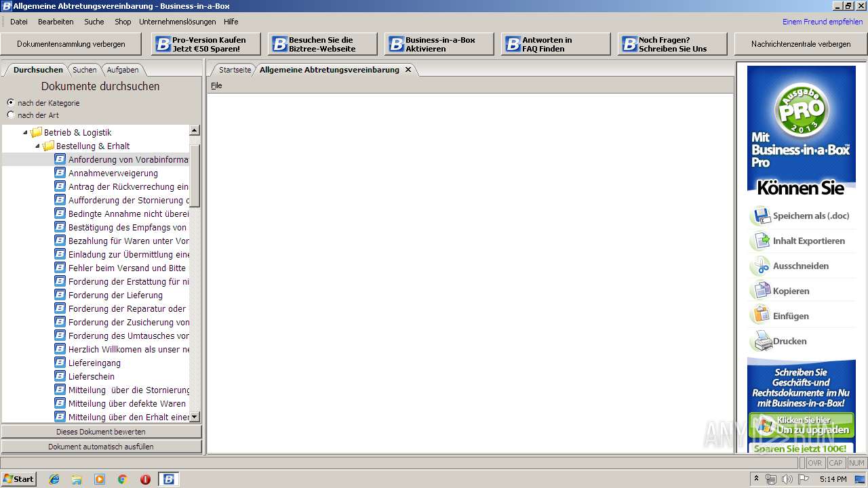Open Google Chrome from the taskbar
This screenshot has height=488, width=868.
122,479
